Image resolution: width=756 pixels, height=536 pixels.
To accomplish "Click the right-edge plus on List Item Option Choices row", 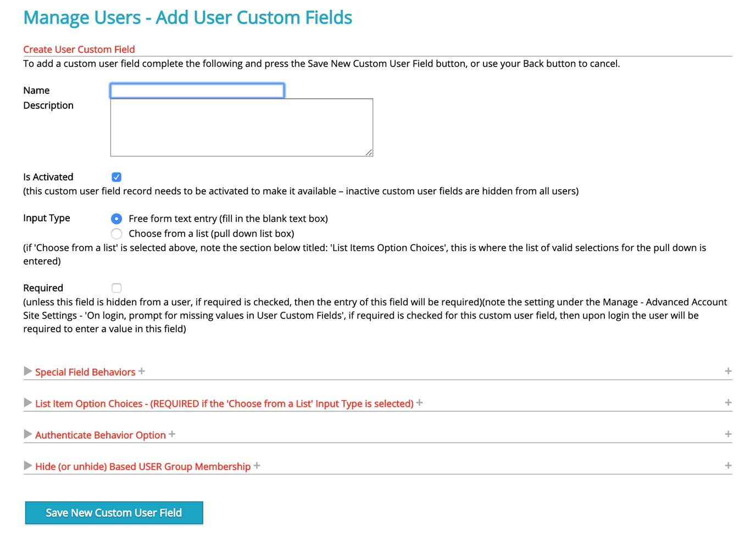I will pyautogui.click(x=729, y=402).
